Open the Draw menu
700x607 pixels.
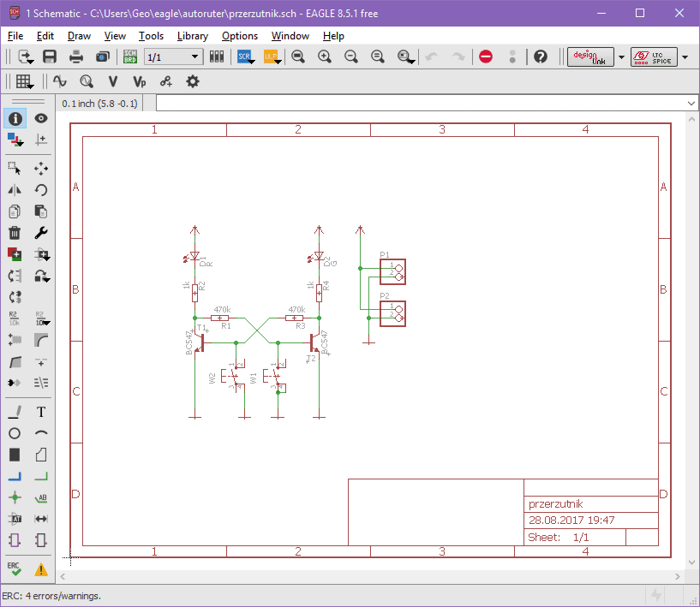(79, 36)
